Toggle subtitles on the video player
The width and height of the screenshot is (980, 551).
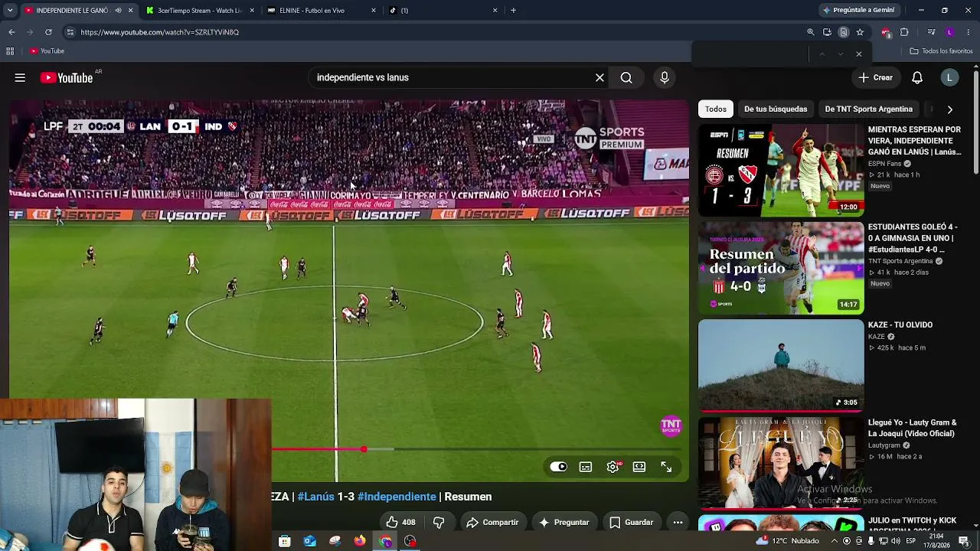click(586, 467)
